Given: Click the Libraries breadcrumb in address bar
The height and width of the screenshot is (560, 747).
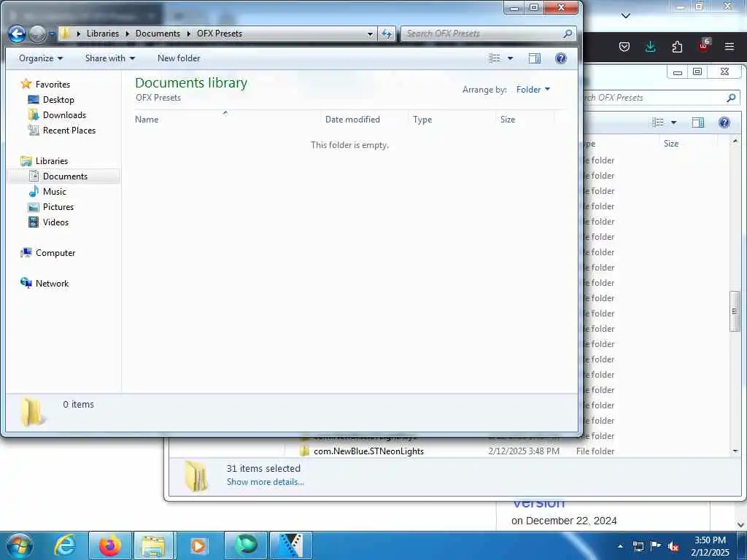Looking at the screenshot, I should (x=103, y=34).
